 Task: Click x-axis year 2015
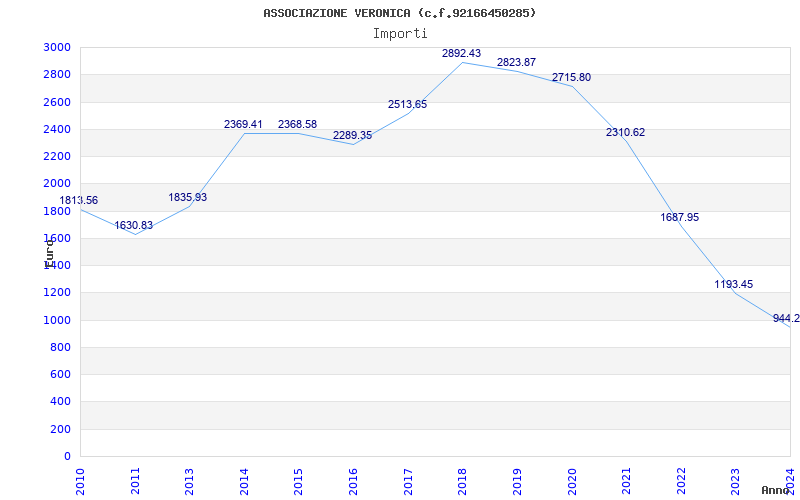coord(299,482)
